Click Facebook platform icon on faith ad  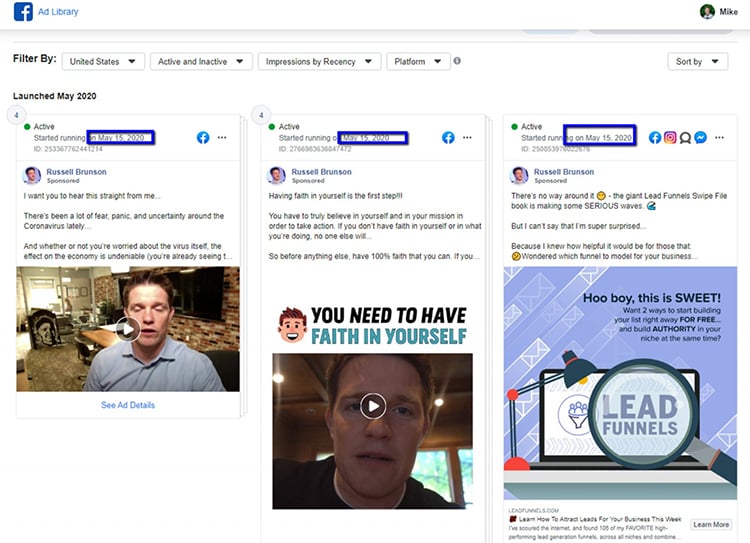pyautogui.click(x=448, y=138)
